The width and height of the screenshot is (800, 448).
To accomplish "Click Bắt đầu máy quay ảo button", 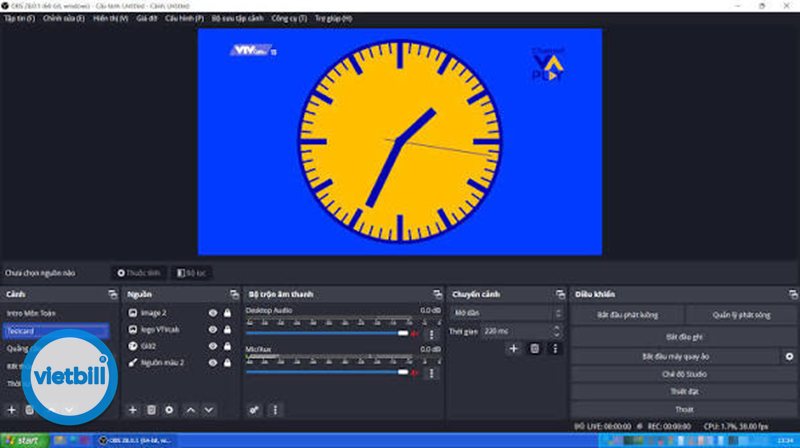I will tap(676, 357).
